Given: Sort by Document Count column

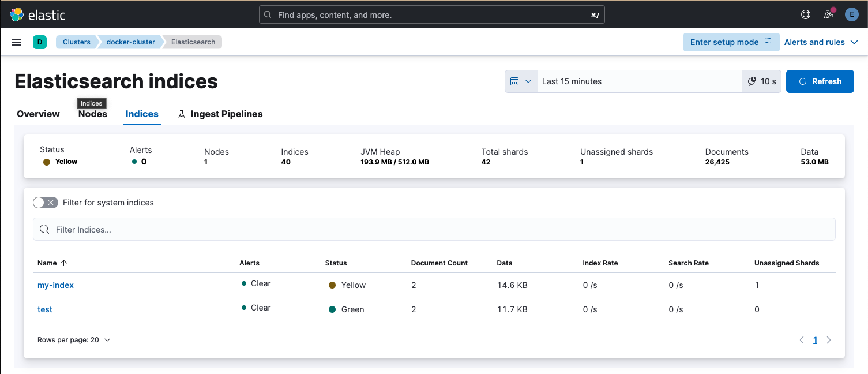Looking at the screenshot, I should pyautogui.click(x=439, y=263).
